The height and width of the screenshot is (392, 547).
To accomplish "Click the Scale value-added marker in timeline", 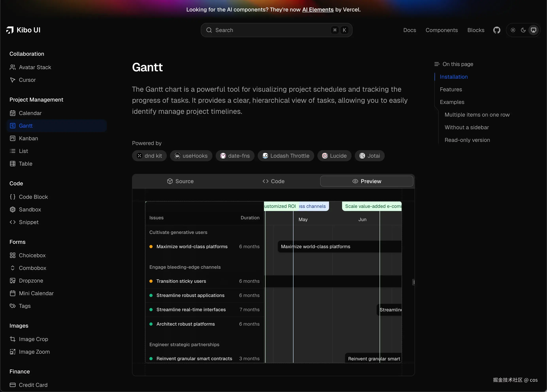I will click(372, 206).
